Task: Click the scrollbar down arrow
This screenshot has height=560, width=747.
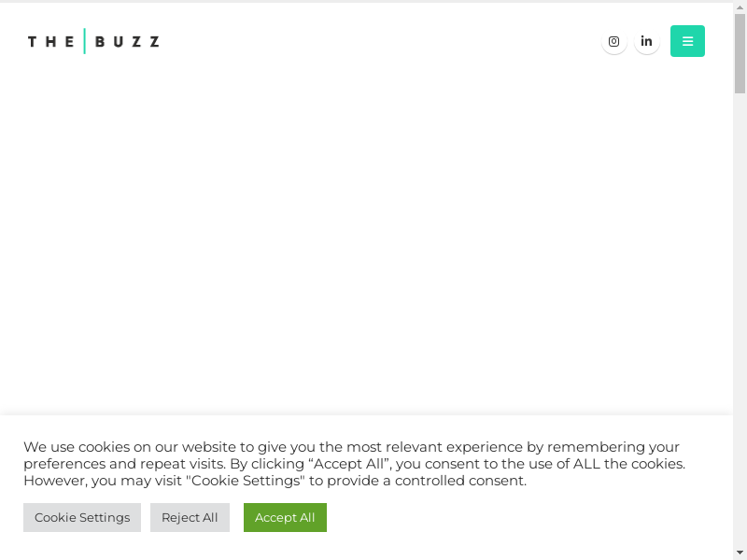Action: (x=740, y=552)
